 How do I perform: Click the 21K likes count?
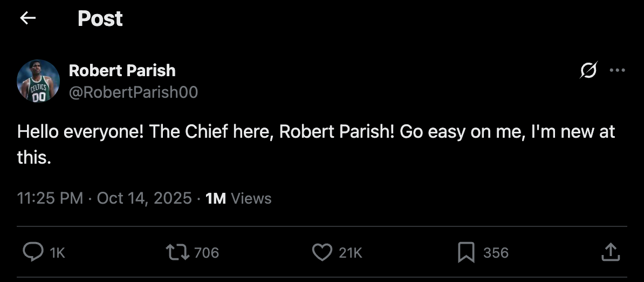coord(351,253)
